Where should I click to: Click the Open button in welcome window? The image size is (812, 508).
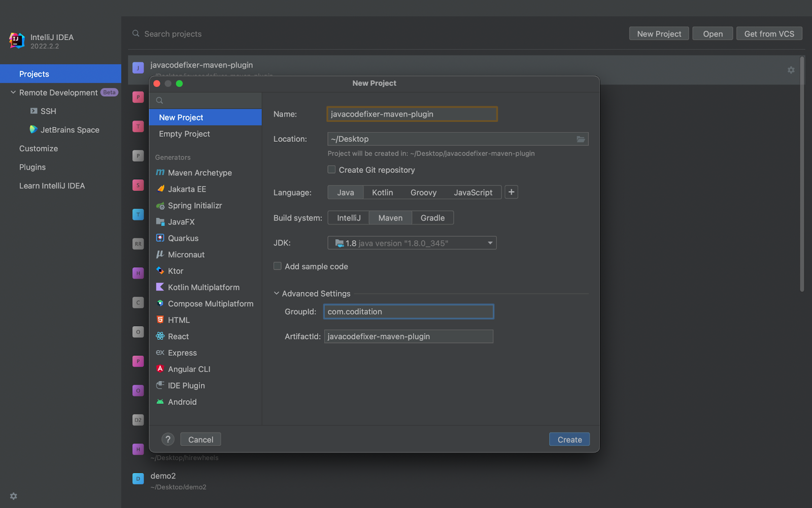713,34
